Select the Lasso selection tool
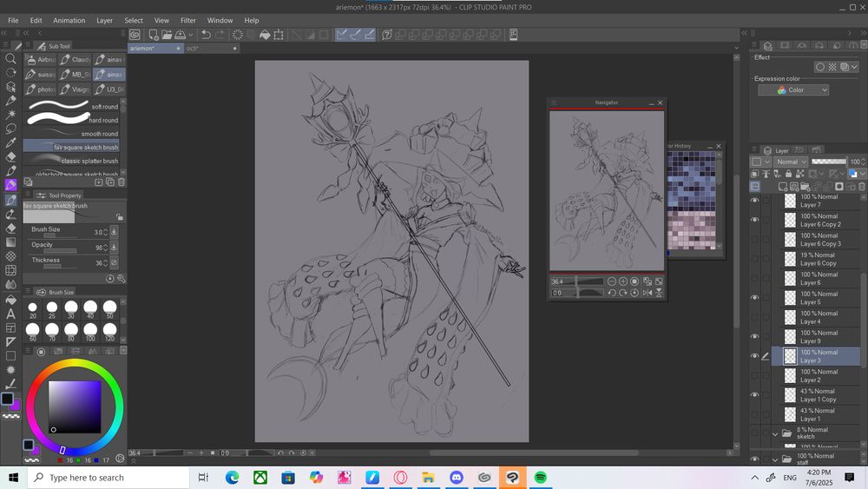Image resolution: width=868 pixels, height=489 pixels. pos(10,129)
